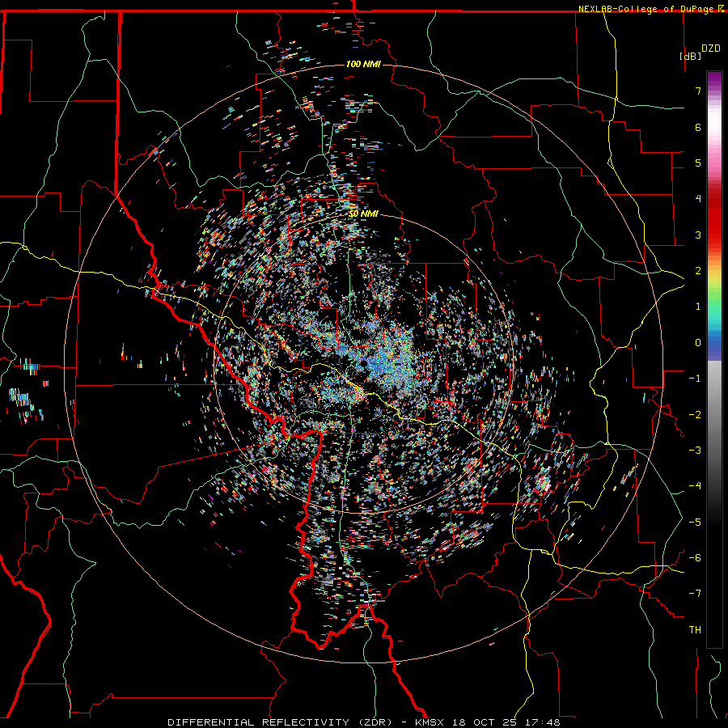
Task: Click the DZD legend title
Action: 711,49
